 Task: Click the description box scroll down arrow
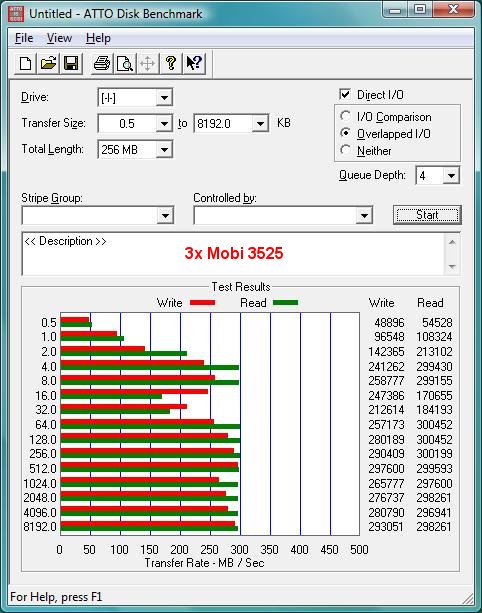tap(452, 267)
